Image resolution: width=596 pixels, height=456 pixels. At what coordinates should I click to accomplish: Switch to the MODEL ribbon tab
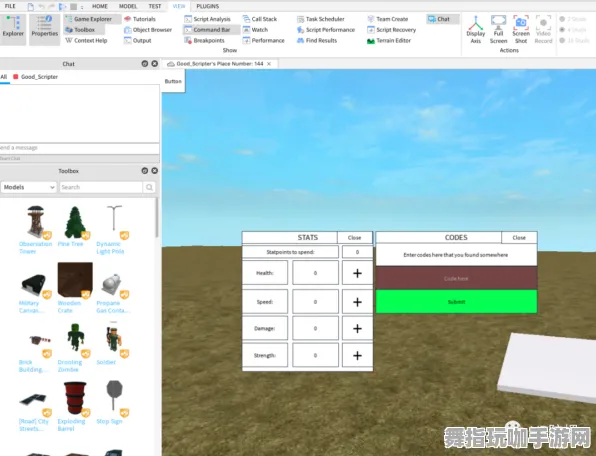click(128, 6)
